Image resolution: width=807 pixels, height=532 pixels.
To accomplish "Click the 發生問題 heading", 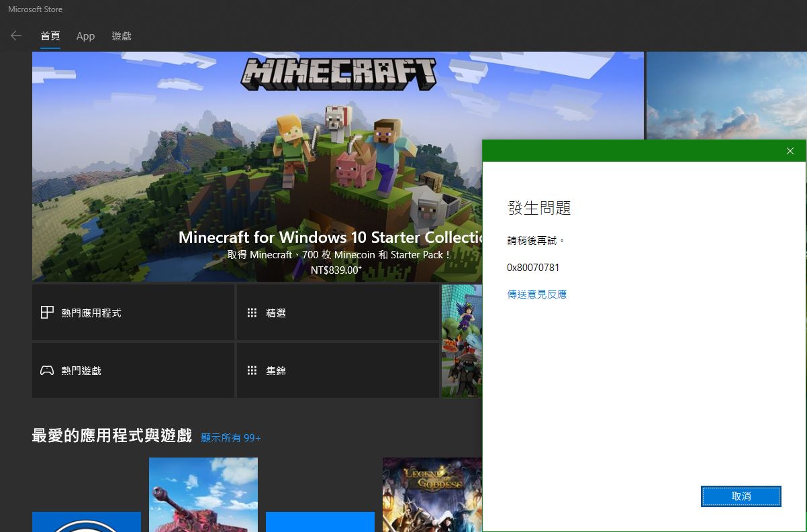I will [539, 208].
